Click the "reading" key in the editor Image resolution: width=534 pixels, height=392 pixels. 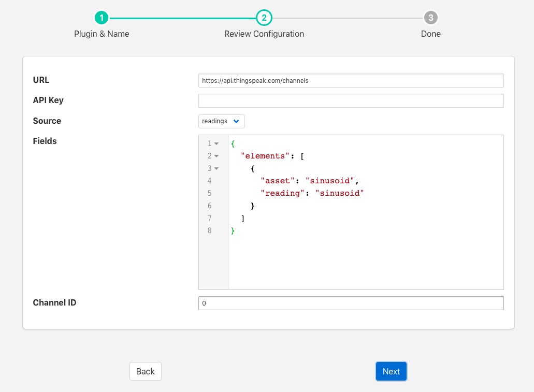click(283, 193)
